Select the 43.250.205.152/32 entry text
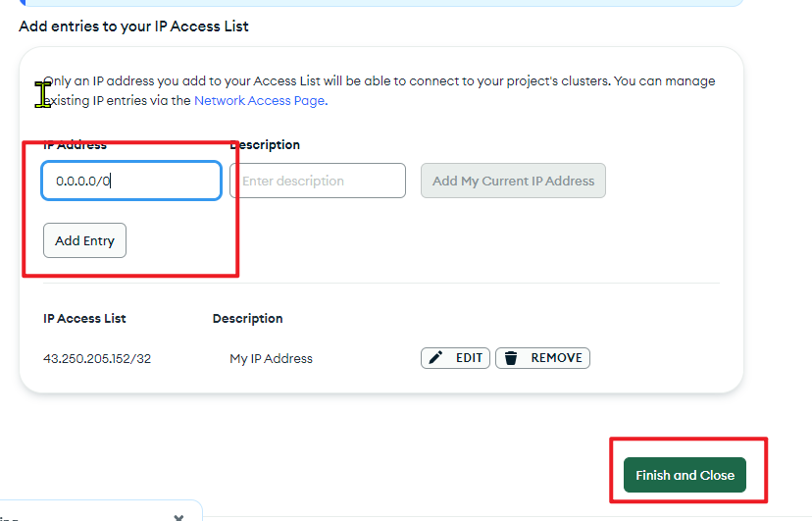The image size is (812, 521). pyautogui.click(x=97, y=358)
